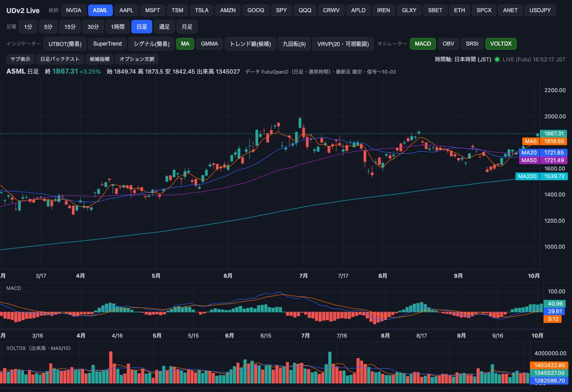Open ANET symbol chart
Image resolution: width=572 pixels, height=392 pixels.
(x=511, y=10)
